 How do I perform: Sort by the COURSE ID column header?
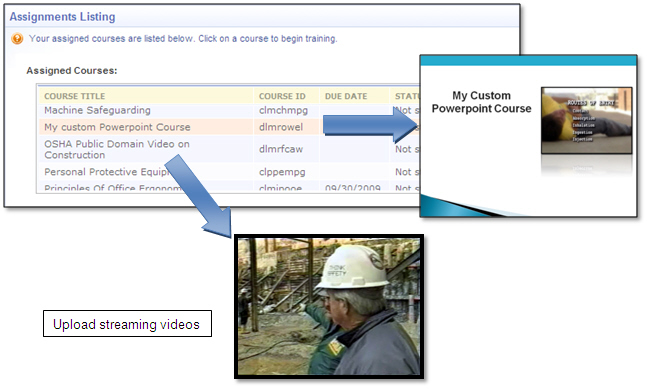pyautogui.click(x=282, y=96)
